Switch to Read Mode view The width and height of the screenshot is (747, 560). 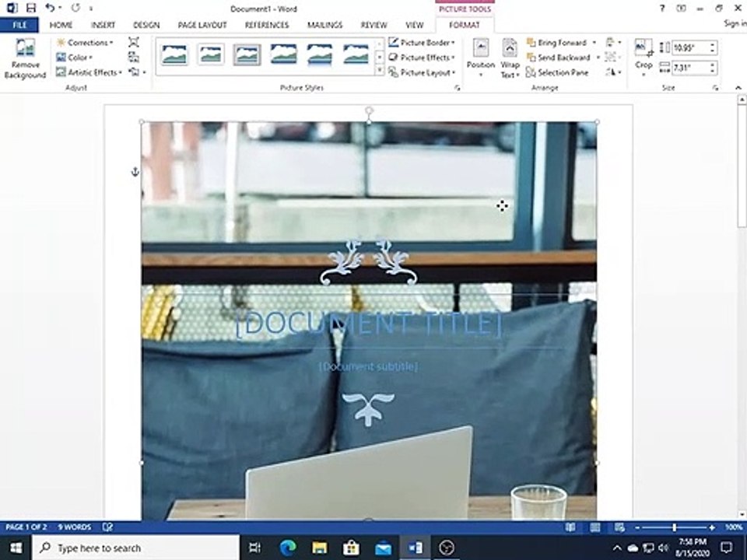point(570,527)
